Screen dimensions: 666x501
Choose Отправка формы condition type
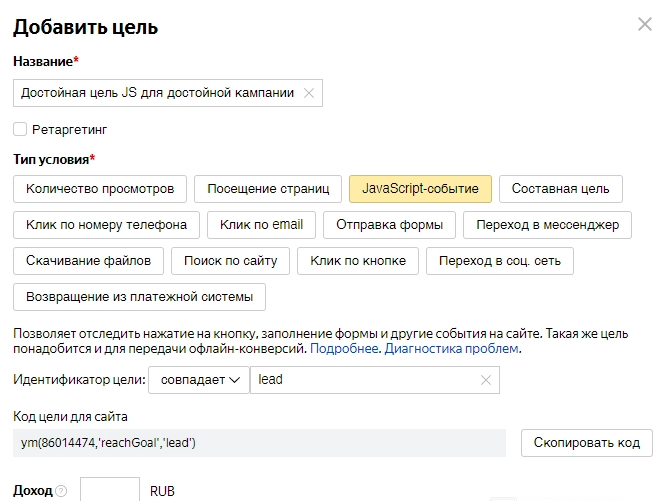click(390, 225)
